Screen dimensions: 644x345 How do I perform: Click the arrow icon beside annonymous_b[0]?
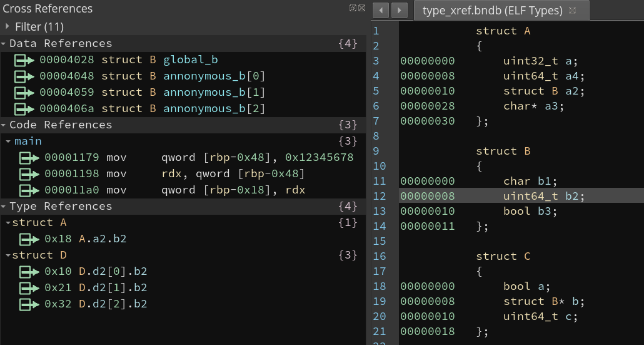pyautogui.click(x=24, y=76)
